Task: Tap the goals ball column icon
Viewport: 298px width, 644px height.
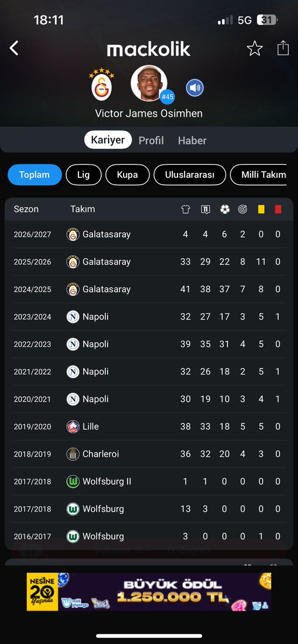Action: 225,209
